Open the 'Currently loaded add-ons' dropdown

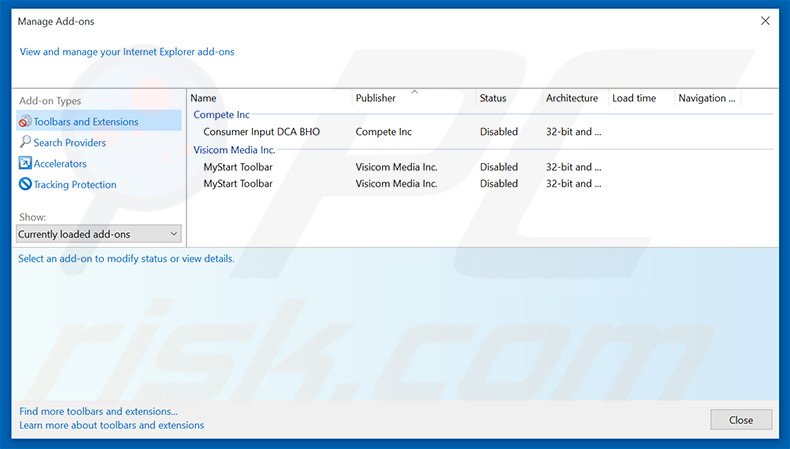99,234
